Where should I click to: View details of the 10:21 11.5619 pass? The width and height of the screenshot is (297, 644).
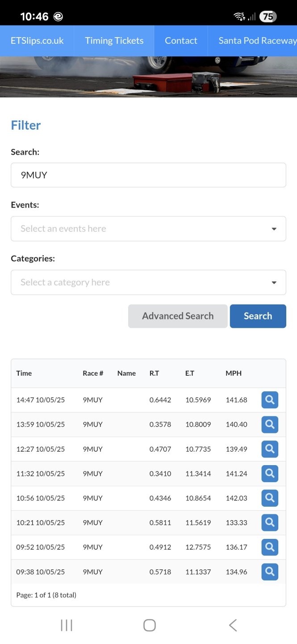(270, 522)
